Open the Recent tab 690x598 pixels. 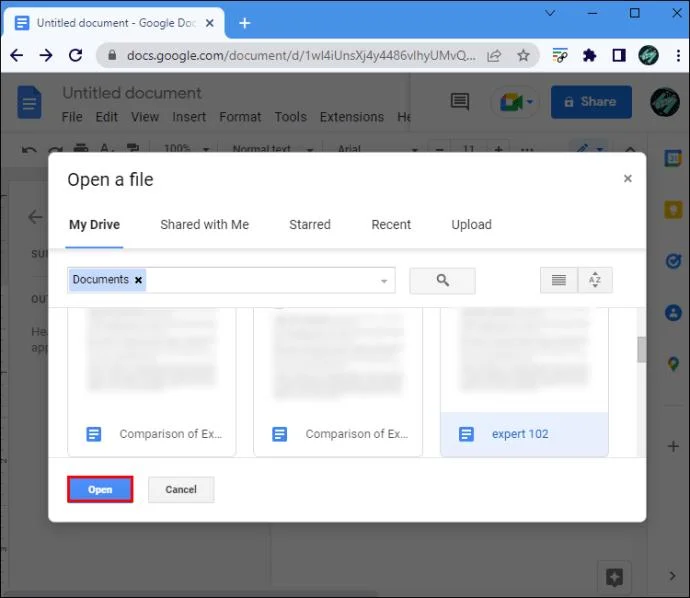pos(391,225)
